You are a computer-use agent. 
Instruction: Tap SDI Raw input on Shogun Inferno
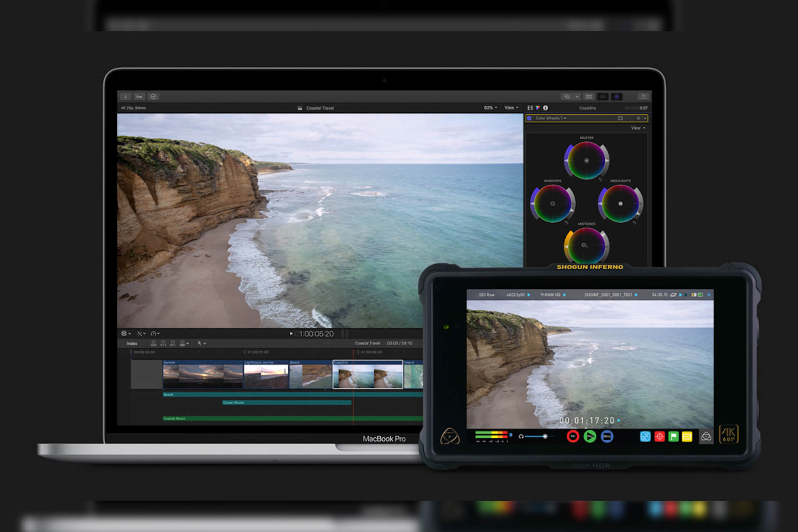point(487,295)
